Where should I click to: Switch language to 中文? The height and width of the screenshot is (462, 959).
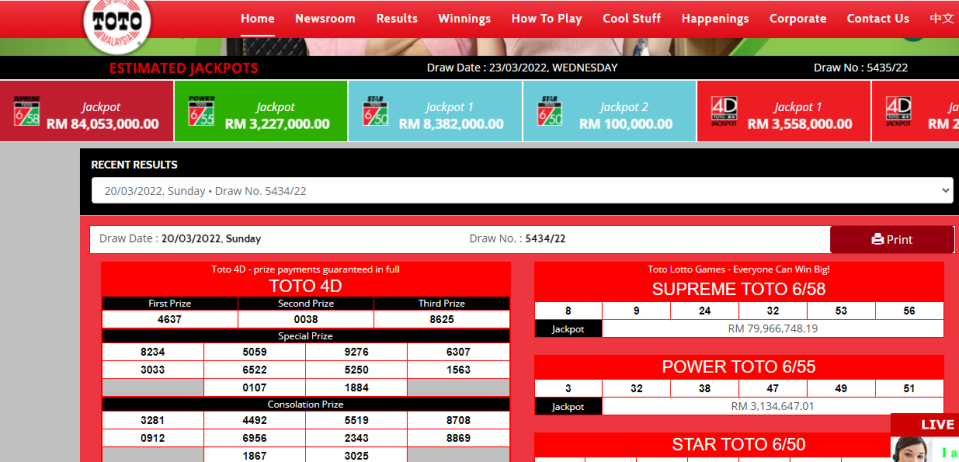pyautogui.click(x=942, y=18)
